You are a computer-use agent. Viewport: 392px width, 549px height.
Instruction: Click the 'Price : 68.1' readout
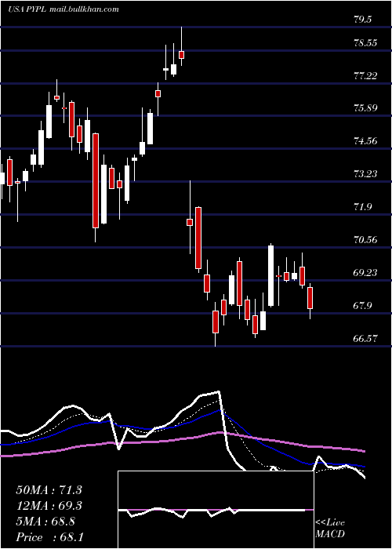[49, 537]
